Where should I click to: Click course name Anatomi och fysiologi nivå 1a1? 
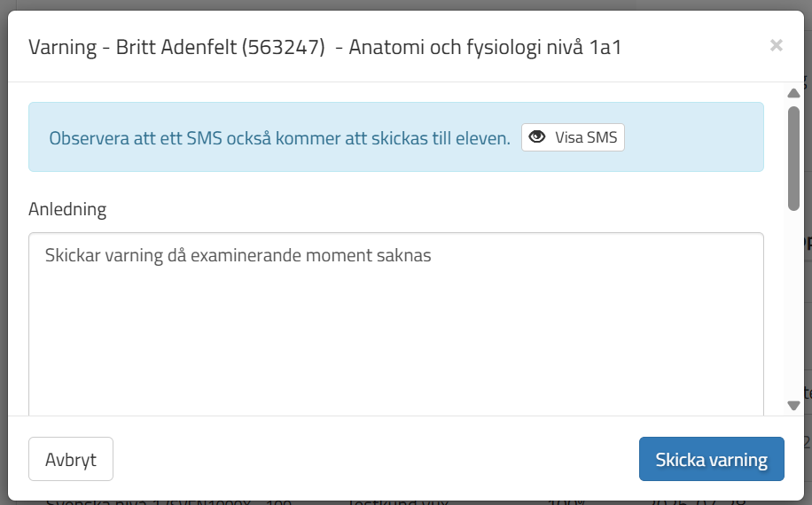(x=485, y=47)
